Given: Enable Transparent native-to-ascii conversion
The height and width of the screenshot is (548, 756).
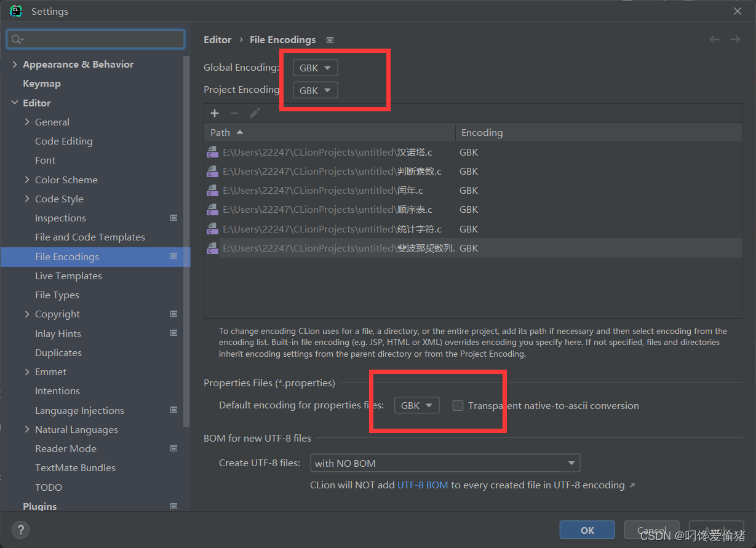Looking at the screenshot, I should (x=458, y=405).
